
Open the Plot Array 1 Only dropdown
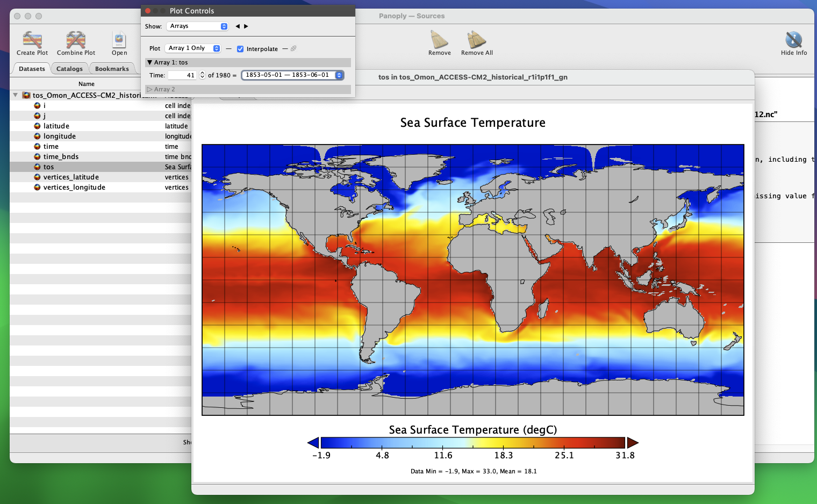[x=193, y=48]
